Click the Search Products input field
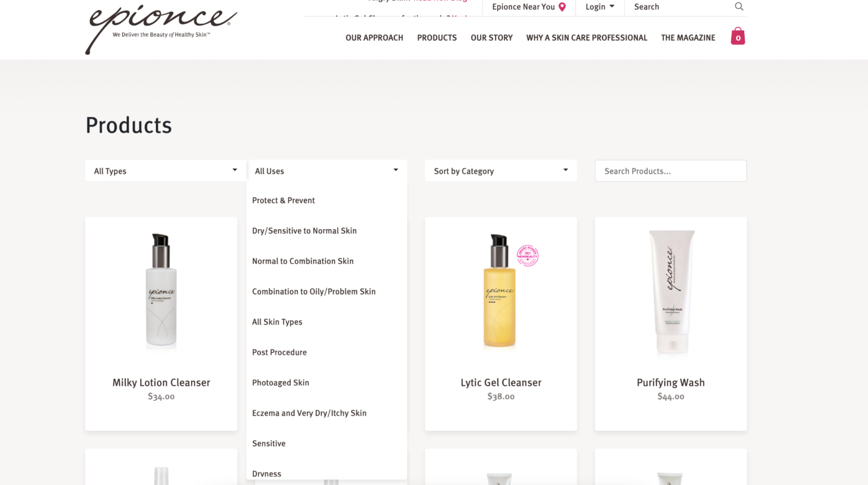The image size is (868, 485). click(670, 171)
